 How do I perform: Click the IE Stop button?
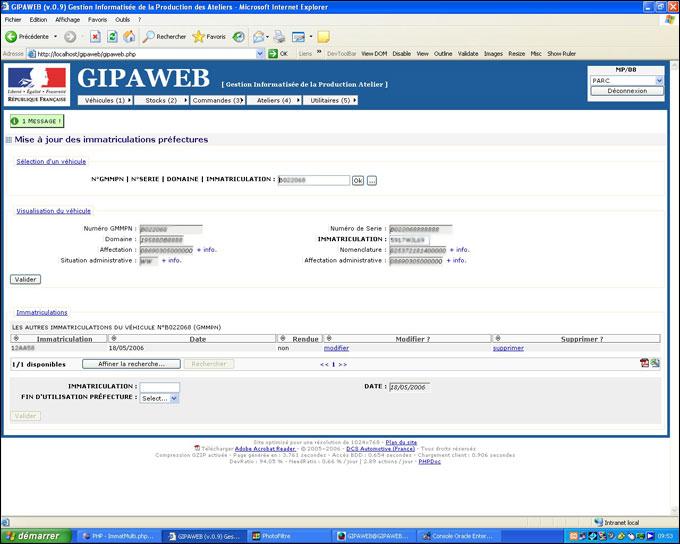96,37
